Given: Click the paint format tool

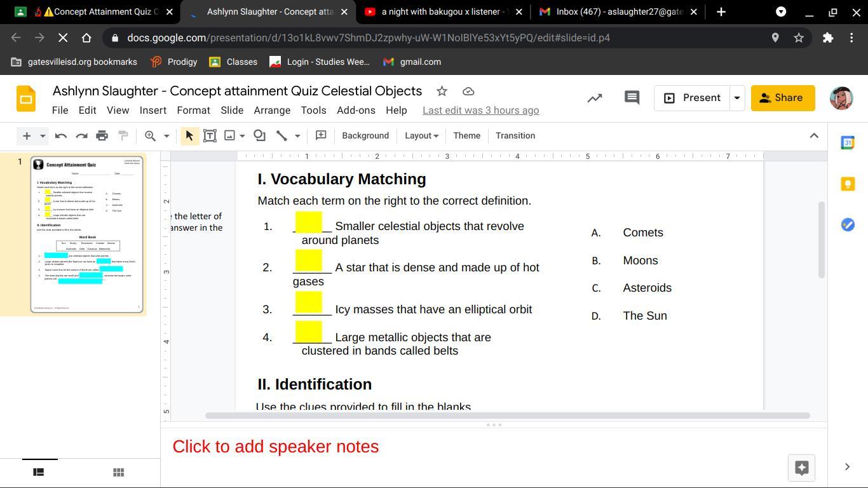Looking at the screenshot, I should coord(123,135).
